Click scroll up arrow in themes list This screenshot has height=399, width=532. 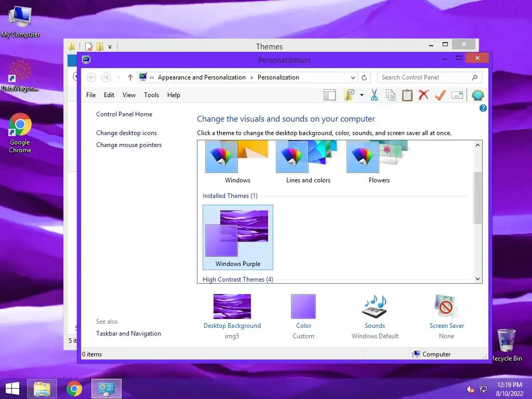click(477, 145)
